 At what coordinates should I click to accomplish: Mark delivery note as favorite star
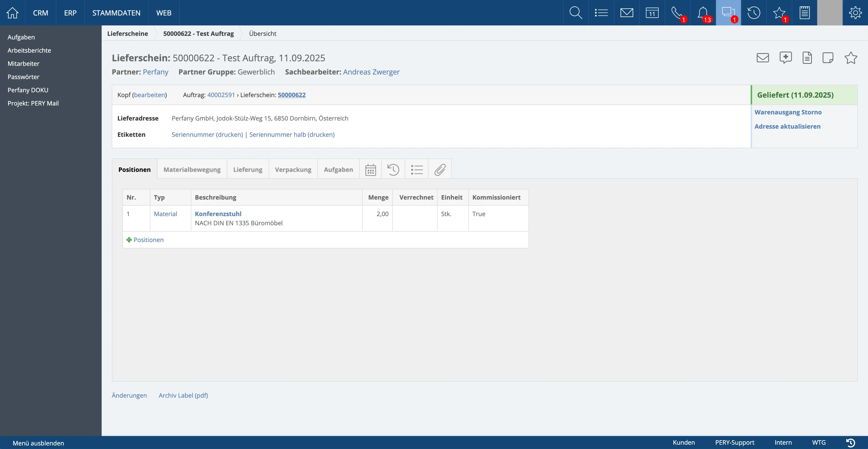(850, 58)
